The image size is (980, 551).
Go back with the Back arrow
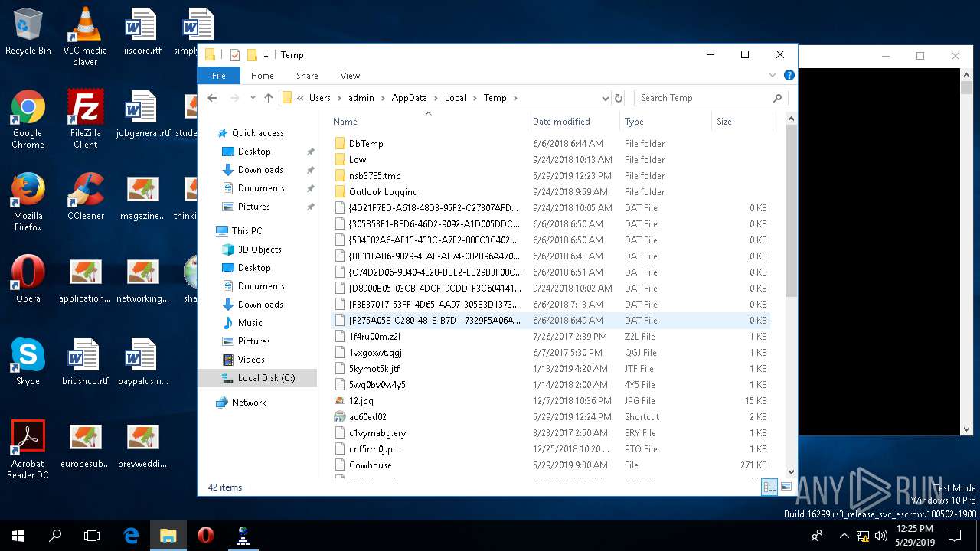pos(213,98)
